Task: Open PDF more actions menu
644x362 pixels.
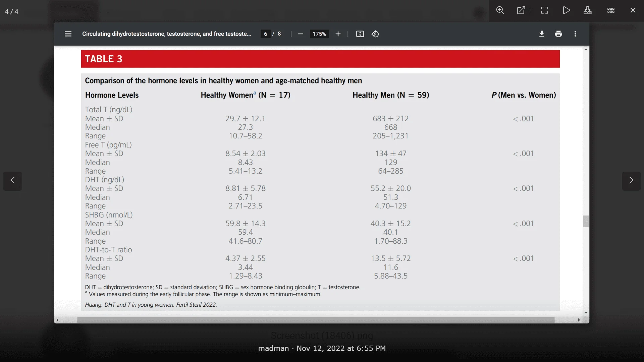Action: pyautogui.click(x=575, y=34)
